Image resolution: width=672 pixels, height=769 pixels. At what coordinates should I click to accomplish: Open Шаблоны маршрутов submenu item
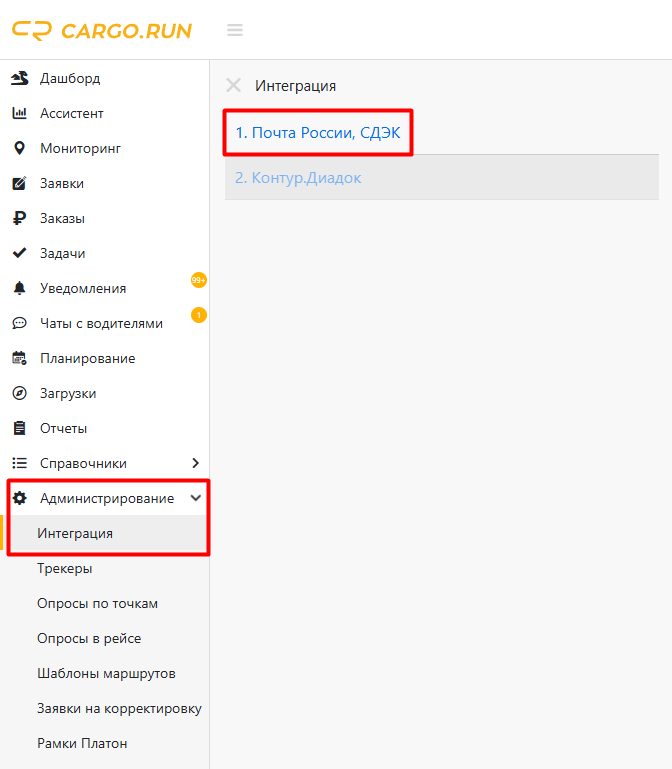coord(106,673)
